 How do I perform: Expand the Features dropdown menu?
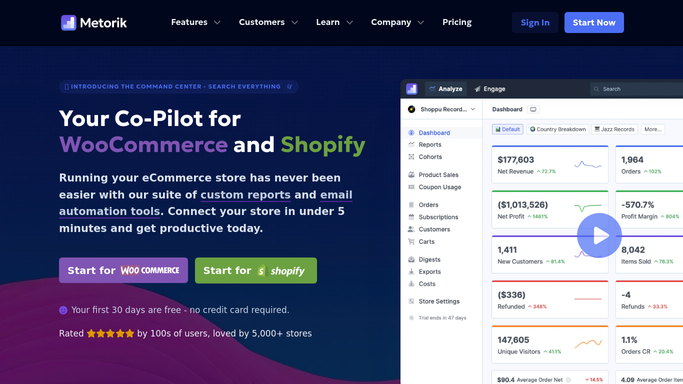pos(196,22)
